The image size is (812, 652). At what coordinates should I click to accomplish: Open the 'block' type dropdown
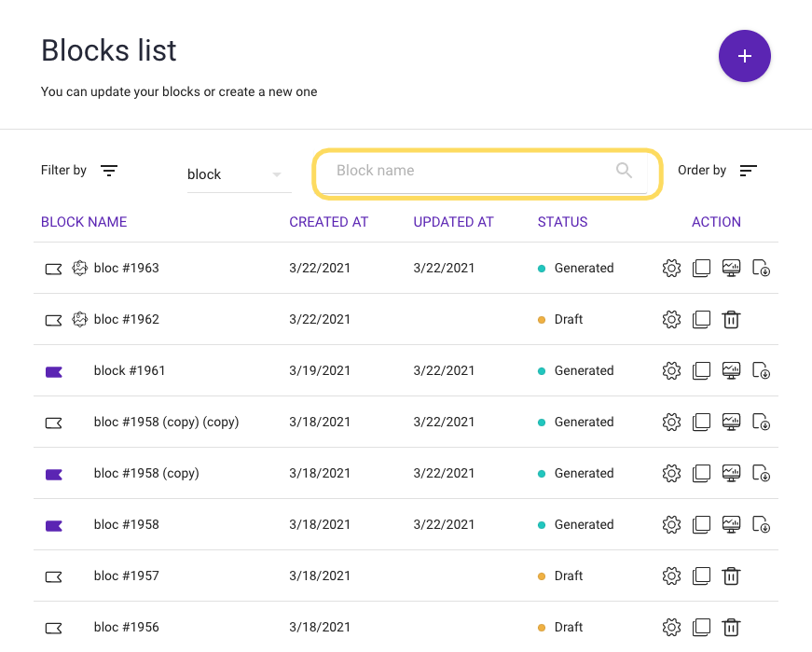pyautogui.click(x=239, y=174)
